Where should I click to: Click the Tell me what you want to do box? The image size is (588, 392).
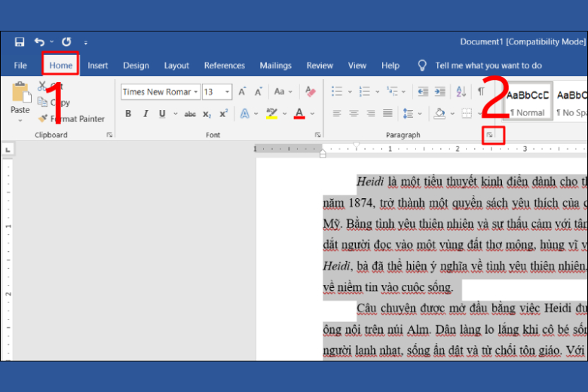tap(488, 66)
